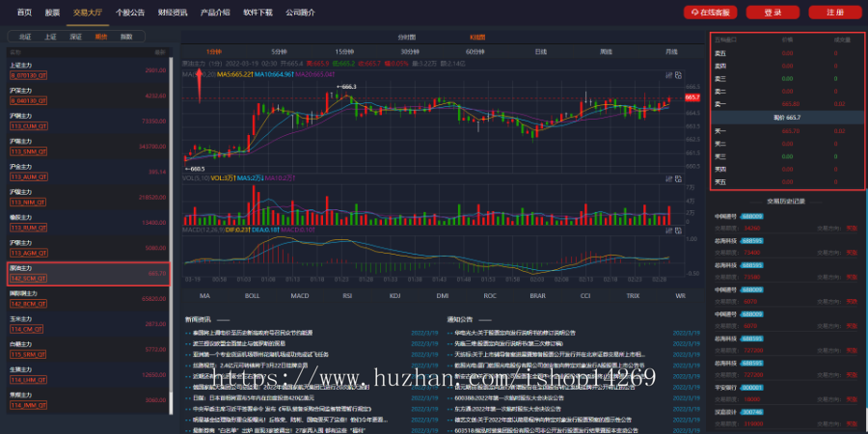Click the 300746 stock code badge

tap(752, 413)
